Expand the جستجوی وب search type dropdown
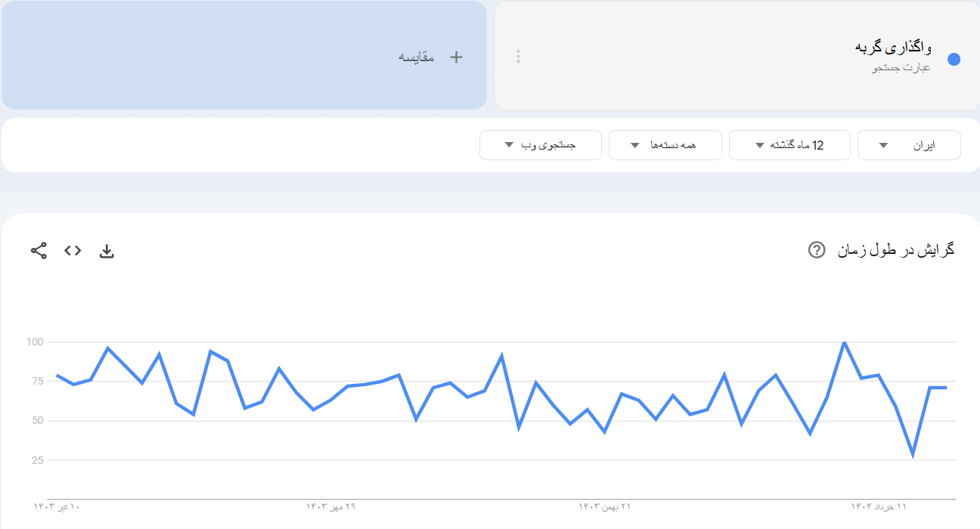980x529 pixels. click(540, 145)
